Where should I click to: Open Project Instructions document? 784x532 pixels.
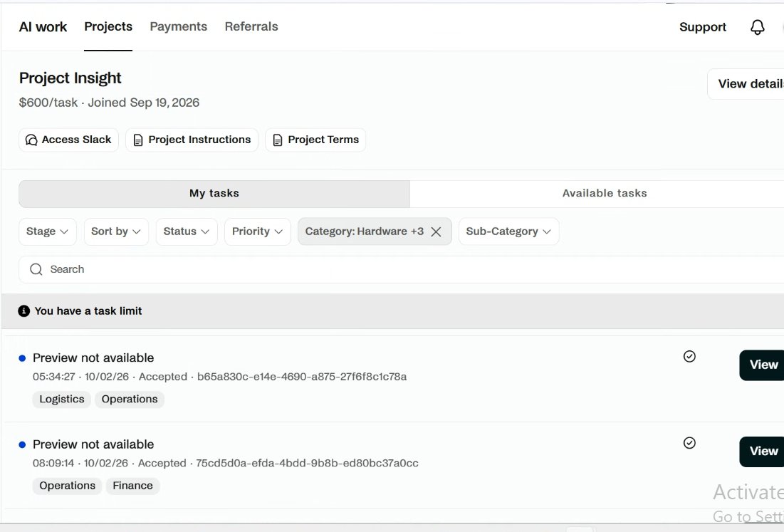[192, 140]
